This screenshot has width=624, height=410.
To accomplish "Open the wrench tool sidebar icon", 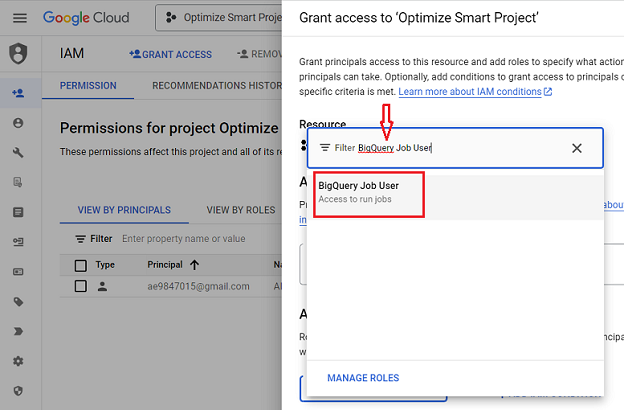I will point(18,152).
